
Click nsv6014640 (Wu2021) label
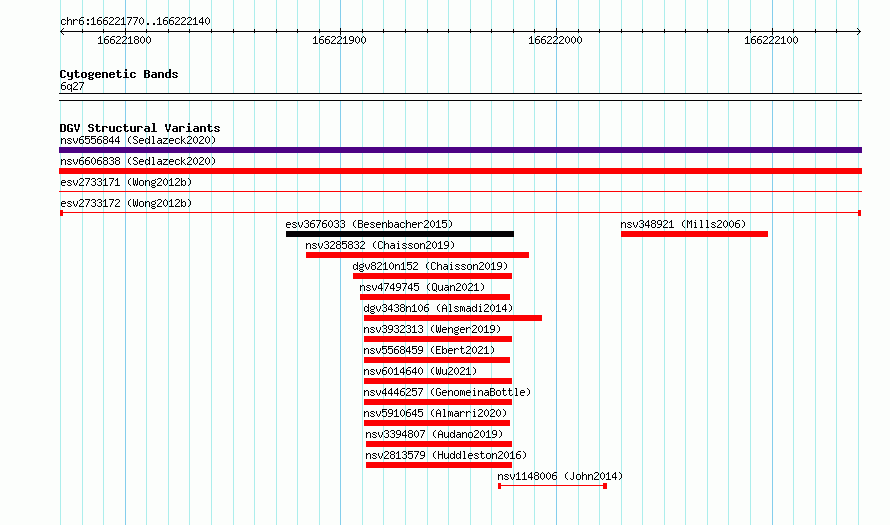pos(421,371)
